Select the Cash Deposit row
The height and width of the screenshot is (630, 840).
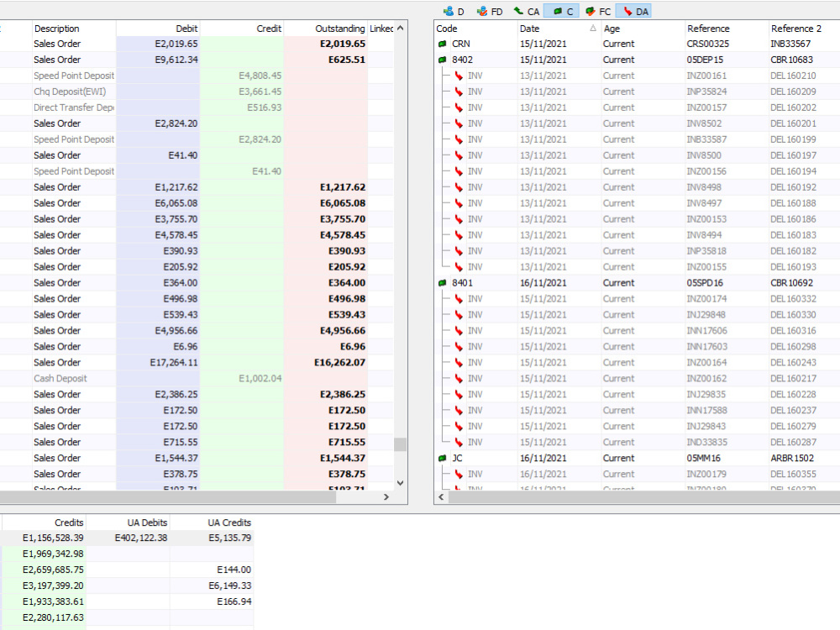point(197,379)
